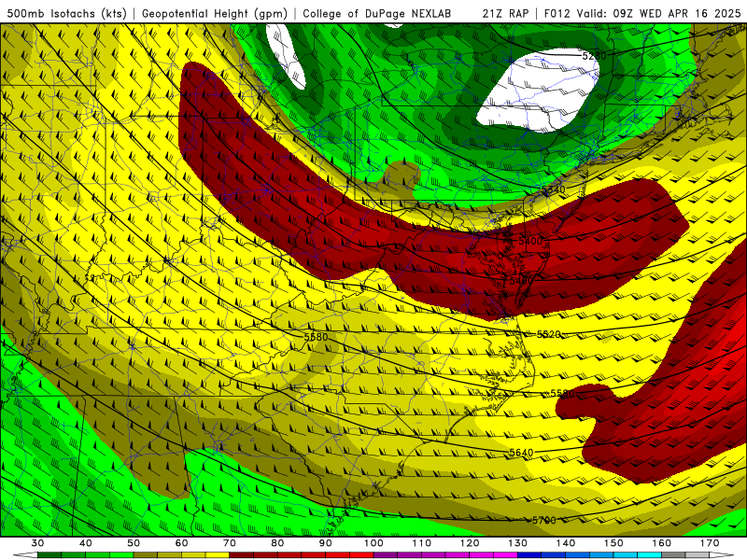Click the 5280 height contour label
Screen dimensions: 747x560
[x=594, y=56]
